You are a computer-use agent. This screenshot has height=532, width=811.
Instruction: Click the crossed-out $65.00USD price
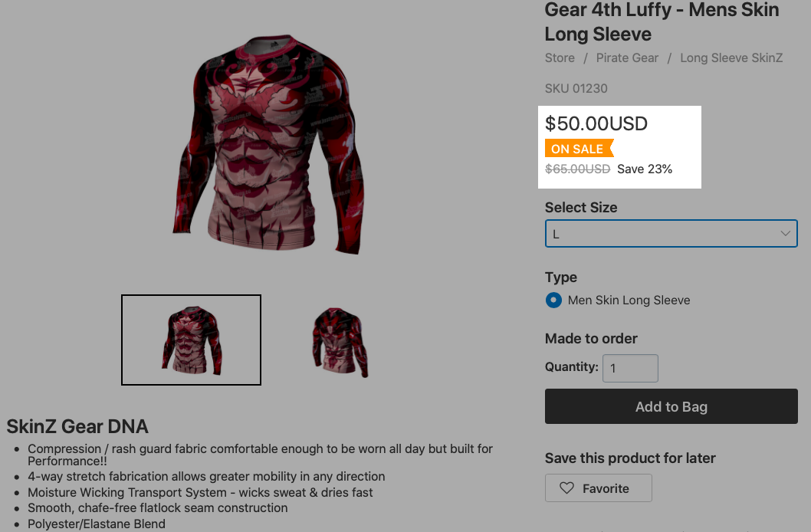pos(577,169)
